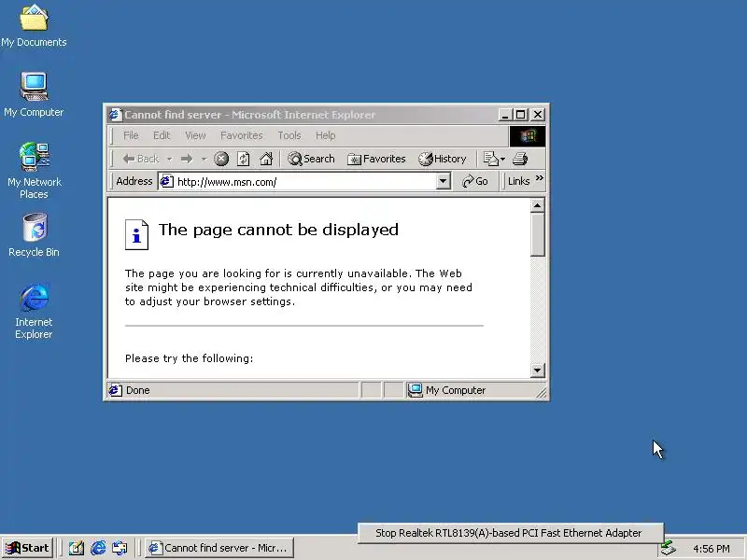Select Stop Realtek RTL8139(A) Ethernet Adapter

(510, 533)
